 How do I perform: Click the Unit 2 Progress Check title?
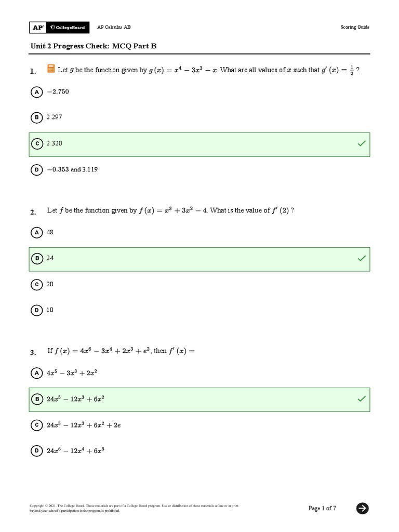click(x=94, y=46)
